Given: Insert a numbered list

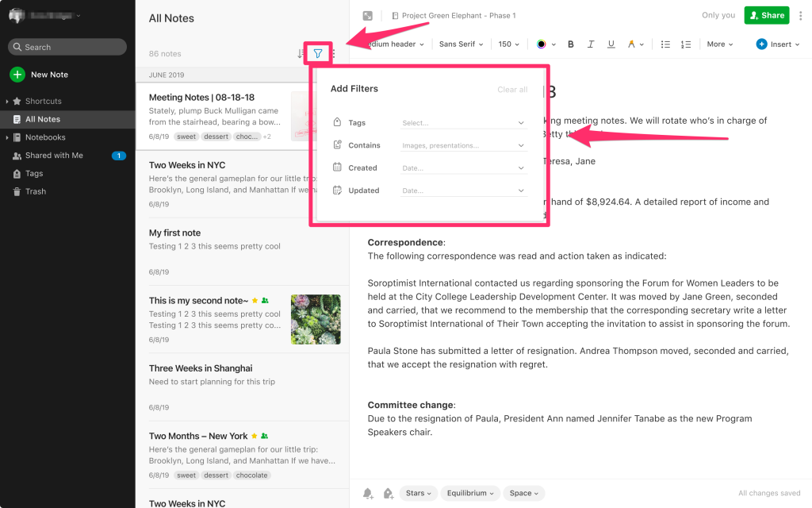Looking at the screenshot, I should pyautogui.click(x=686, y=44).
